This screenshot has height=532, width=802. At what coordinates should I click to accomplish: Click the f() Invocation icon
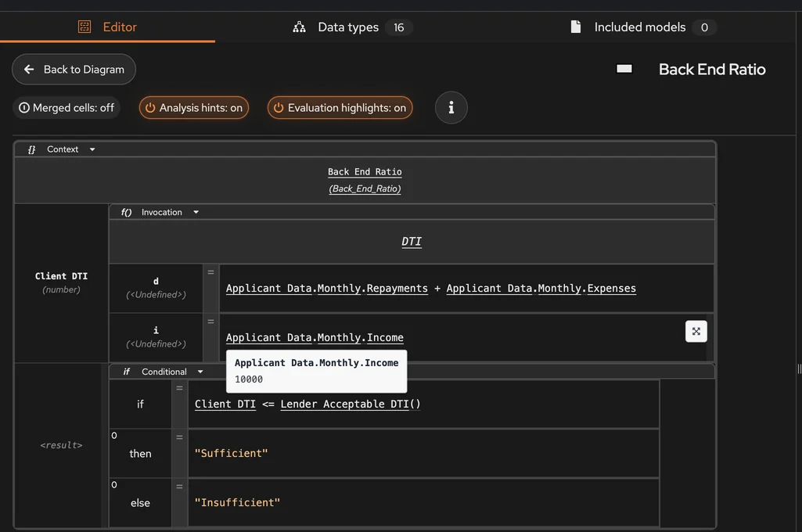pos(126,212)
